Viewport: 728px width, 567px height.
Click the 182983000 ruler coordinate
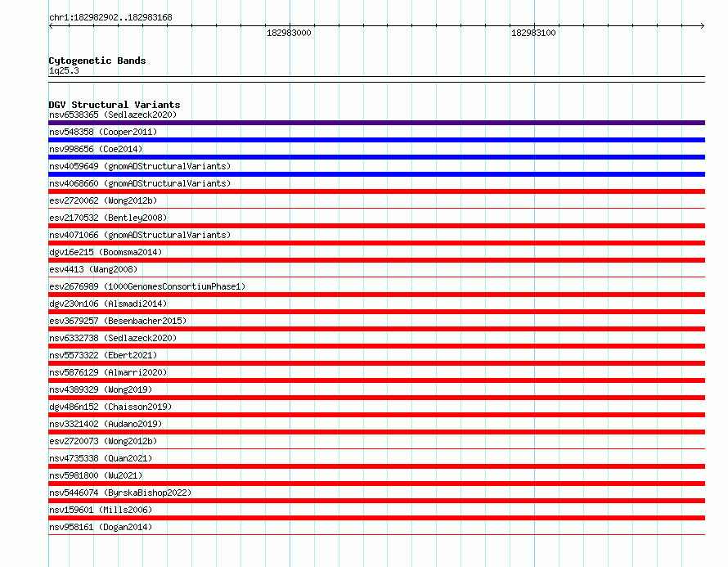289,33
